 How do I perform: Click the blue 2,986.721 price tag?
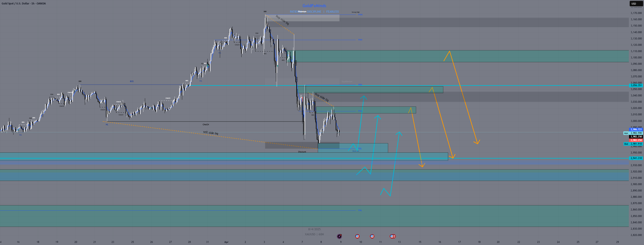point(636,129)
